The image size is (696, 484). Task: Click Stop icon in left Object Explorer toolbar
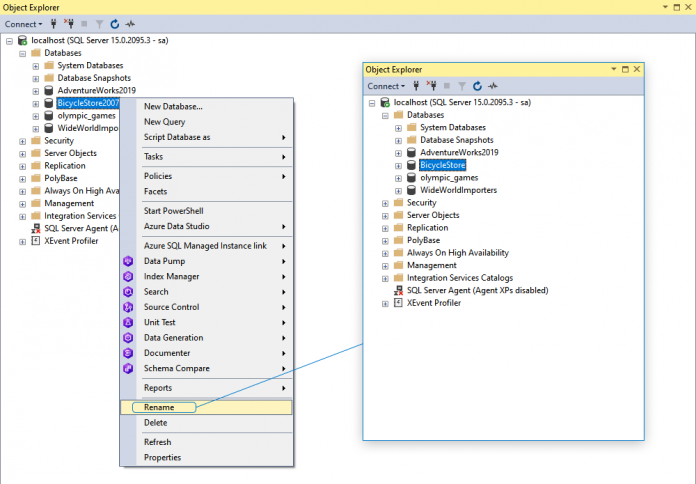click(84, 24)
